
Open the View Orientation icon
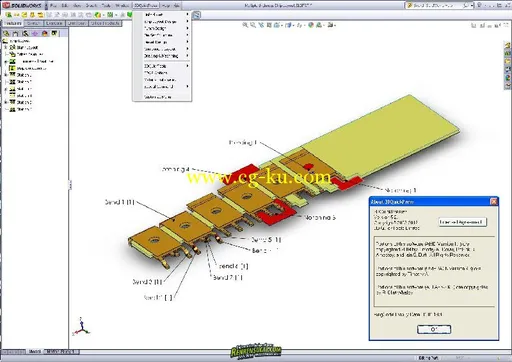point(276,25)
